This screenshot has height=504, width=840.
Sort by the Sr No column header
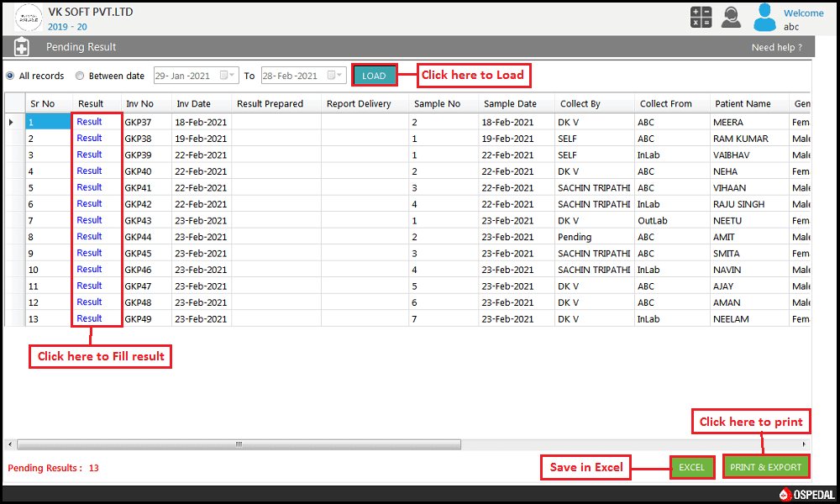[48, 103]
